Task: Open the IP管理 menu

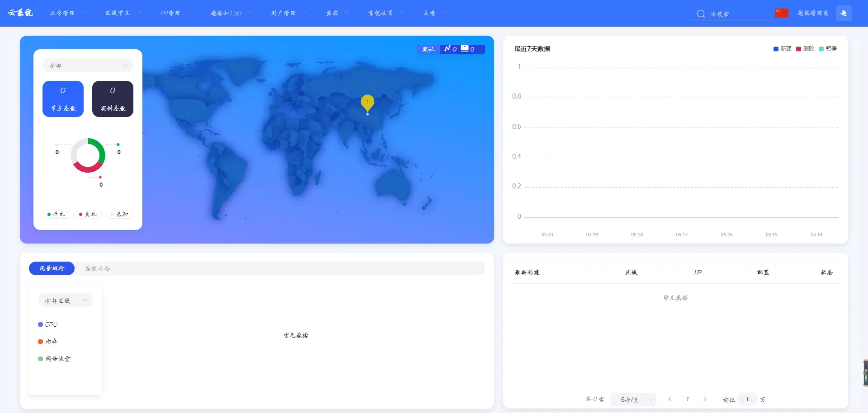Action: (175, 13)
